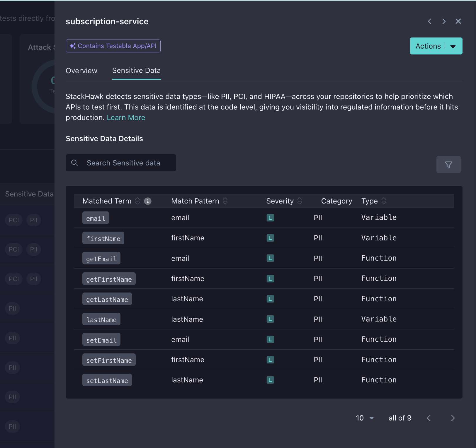Viewport: 476px width, 448px height.
Task: Click the Sensitive Data Details heading
Action: (x=104, y=139)
